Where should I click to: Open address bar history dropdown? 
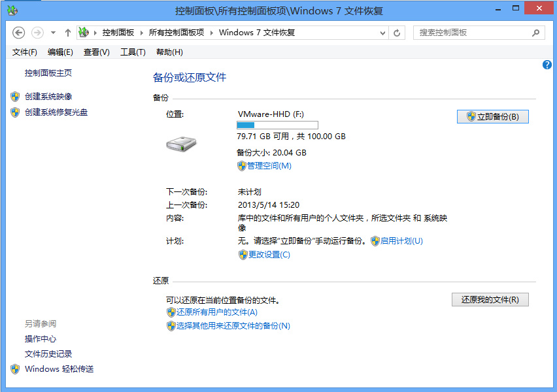382,33
